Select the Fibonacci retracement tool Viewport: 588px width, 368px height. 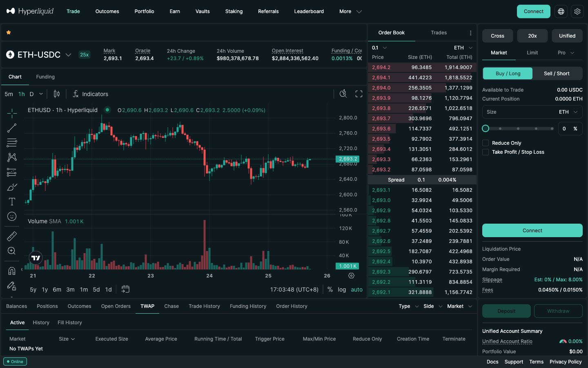coord(12,143)
